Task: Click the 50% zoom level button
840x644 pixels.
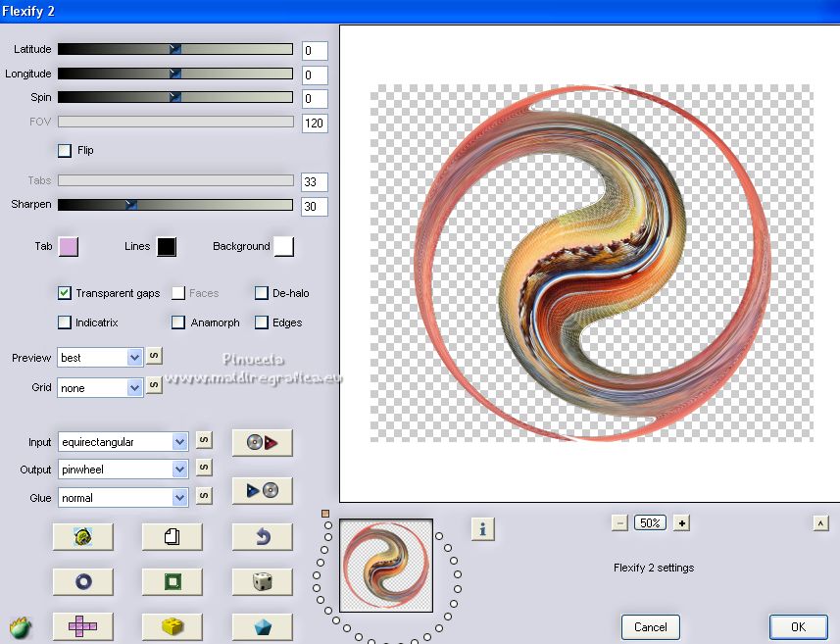Action: [651, 522]
